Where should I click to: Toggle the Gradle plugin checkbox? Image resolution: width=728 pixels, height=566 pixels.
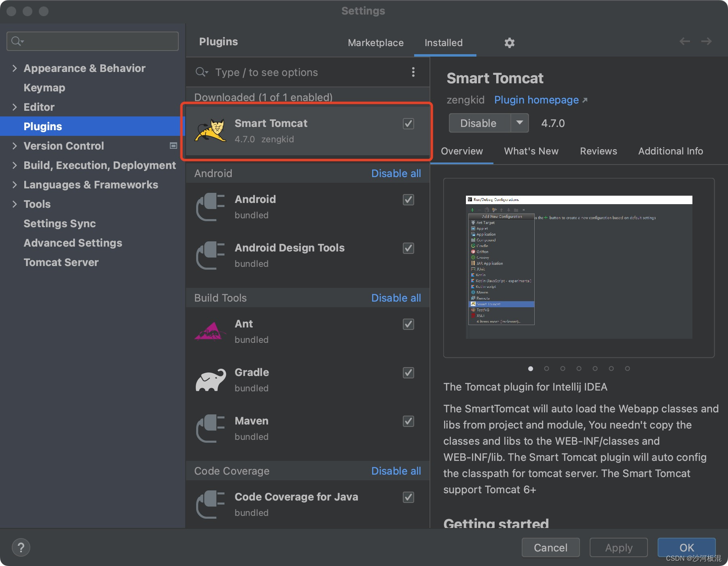408,372
